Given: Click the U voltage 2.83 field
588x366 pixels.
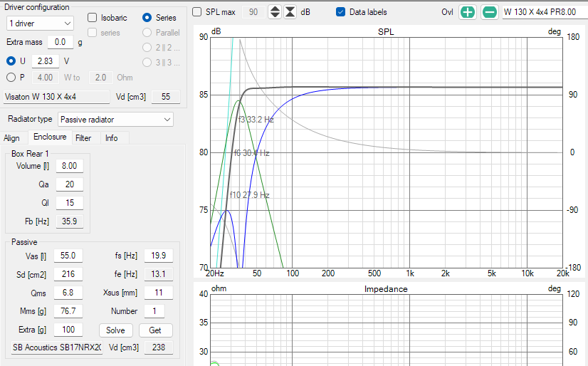Looking at the screenshot, I should 46,61.
